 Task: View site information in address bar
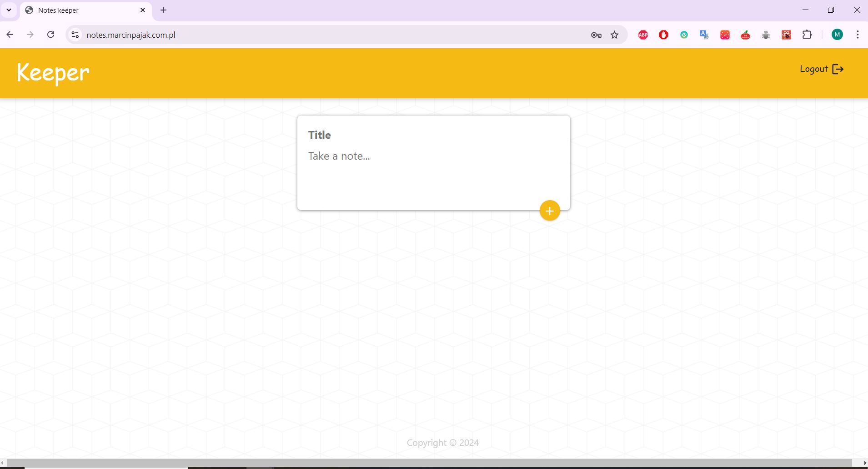point(75,35)
